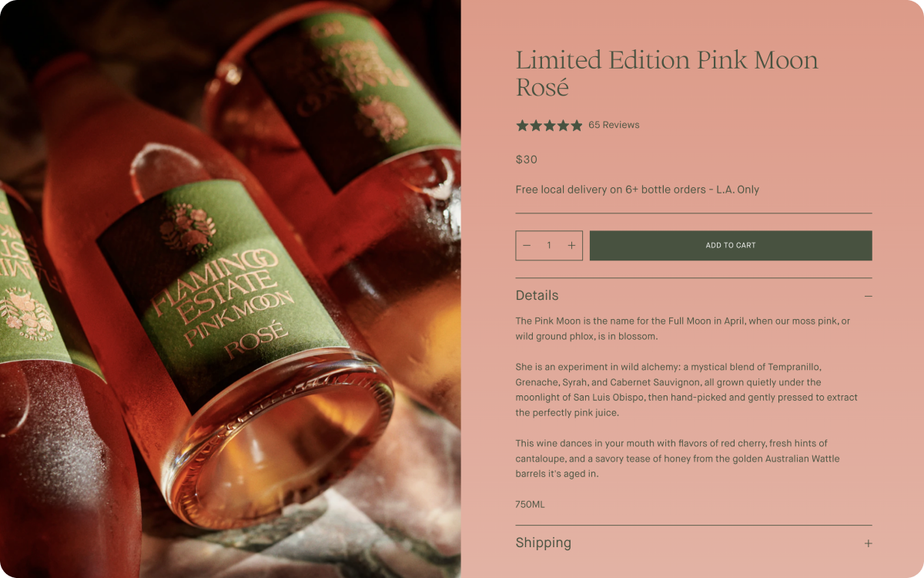
Task: Open the 65 Reviews link
Action: pyautogui.click(x=614, y=125)
